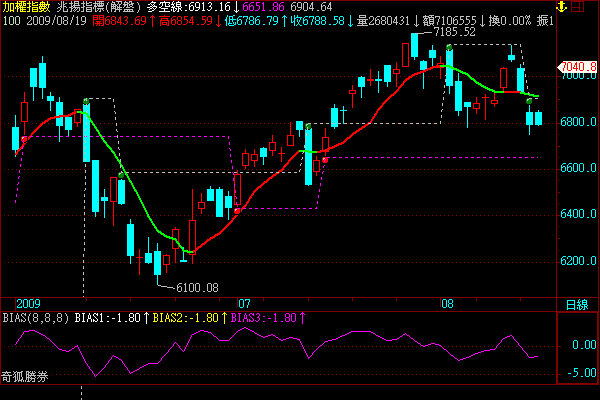Click the yellow BIAS2:-1.80 value
Viewport: 600px width, 400px height.
pyautogui.click(x=186, y=318)
